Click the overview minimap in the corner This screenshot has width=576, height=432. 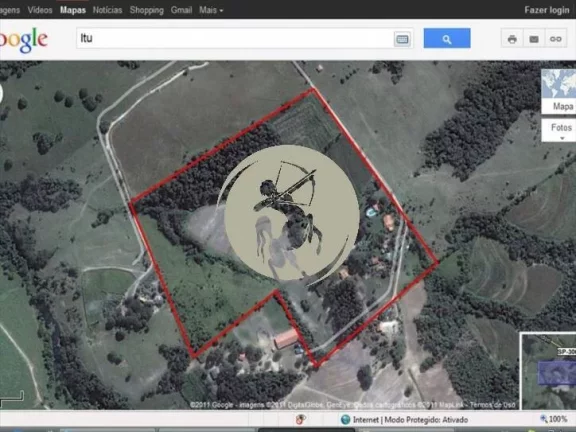pos(548,370)
